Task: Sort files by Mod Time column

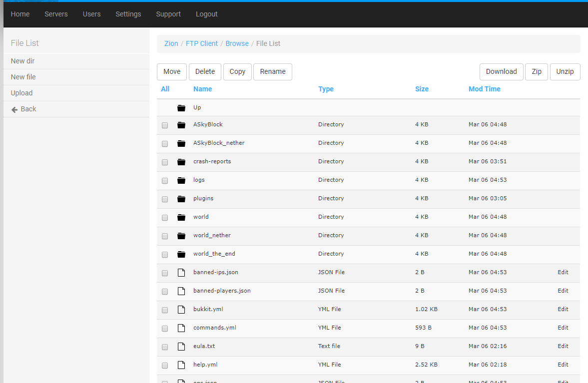Action: coord(484,89)
